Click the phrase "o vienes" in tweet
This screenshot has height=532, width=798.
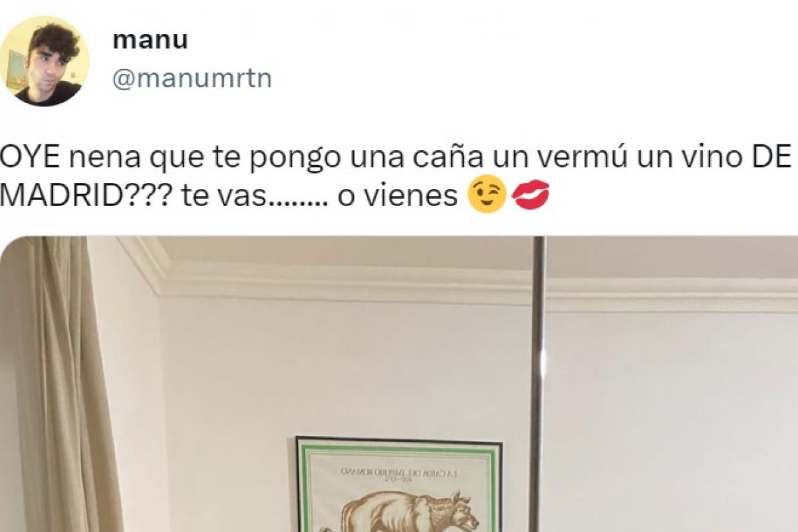tap(398, 197)
